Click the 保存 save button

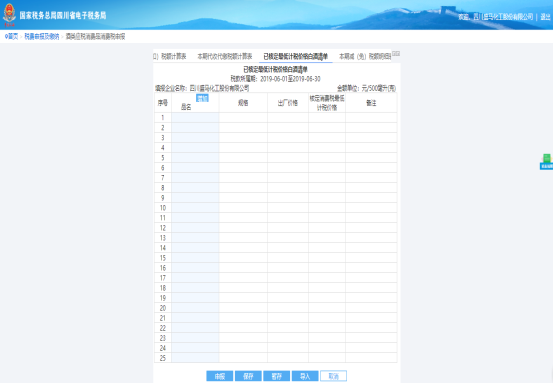pyautogui.click(x=248, y=376)
